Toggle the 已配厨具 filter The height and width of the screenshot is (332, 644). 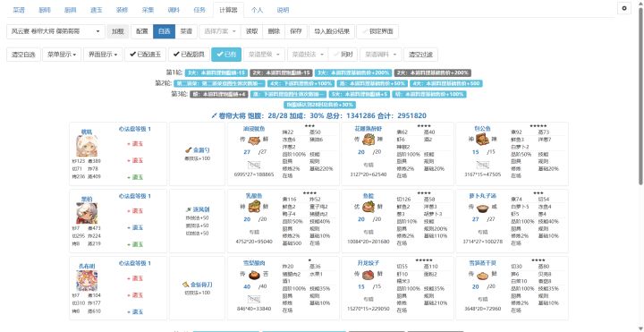189,55
